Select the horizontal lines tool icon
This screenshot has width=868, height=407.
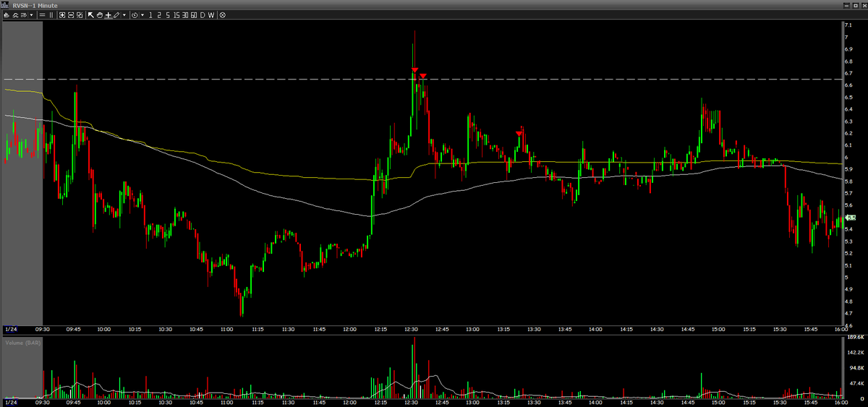pyautogui.click(x=42, y=14)
